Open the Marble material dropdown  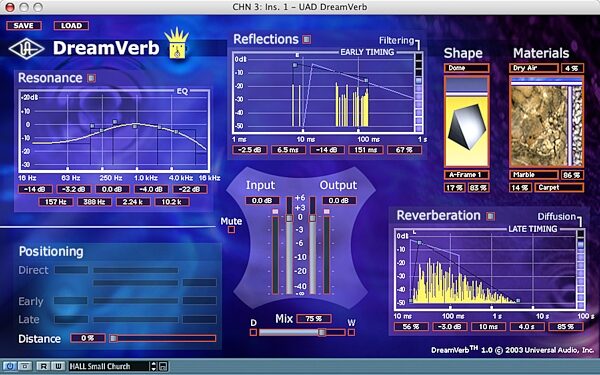(x=534, y=175)
